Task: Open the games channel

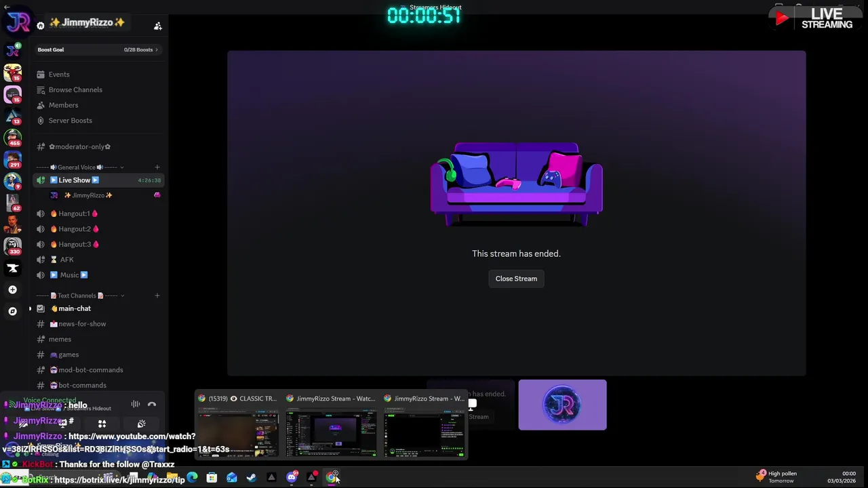Action: [x=98, y=354]
